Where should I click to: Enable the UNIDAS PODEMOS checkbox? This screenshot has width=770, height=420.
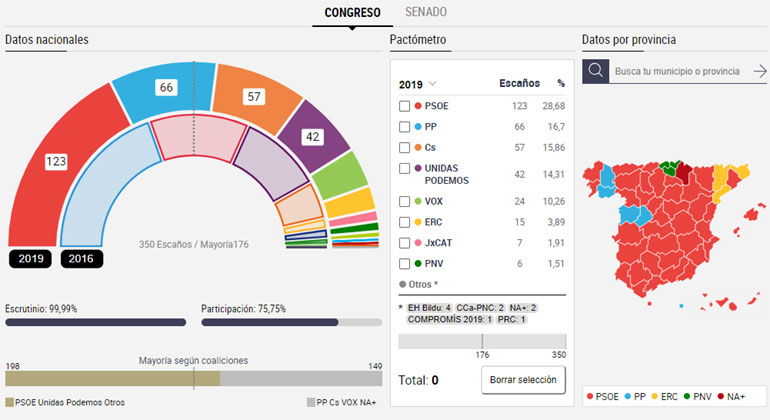[404, 168]
